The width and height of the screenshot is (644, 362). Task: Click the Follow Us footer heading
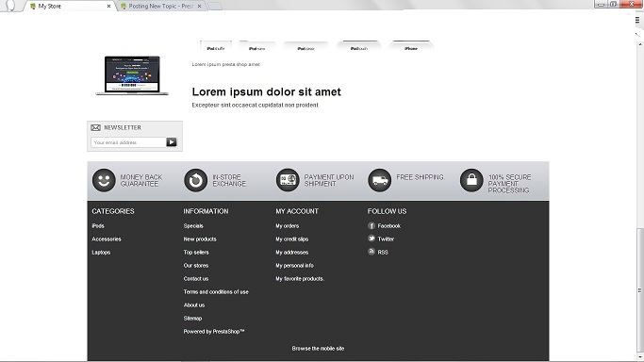[387, 211]
